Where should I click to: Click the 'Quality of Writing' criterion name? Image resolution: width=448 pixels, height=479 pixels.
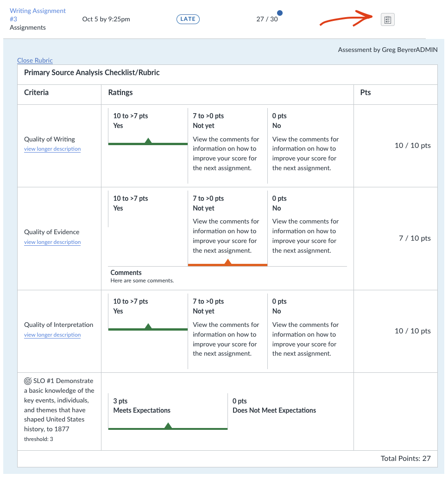point(50,139)
